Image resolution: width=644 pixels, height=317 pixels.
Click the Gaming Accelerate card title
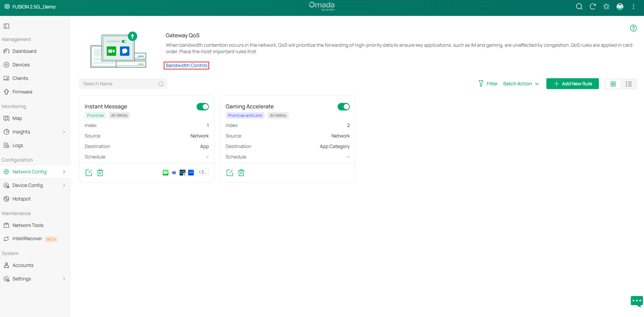pyautogui.click(x=250, y=106)
